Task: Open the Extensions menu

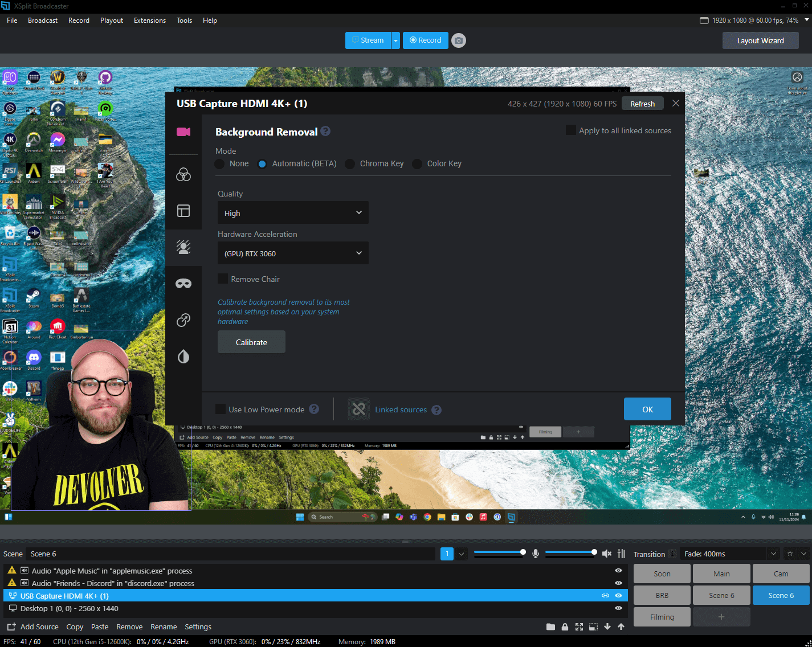Action: [x=150, y=20]
